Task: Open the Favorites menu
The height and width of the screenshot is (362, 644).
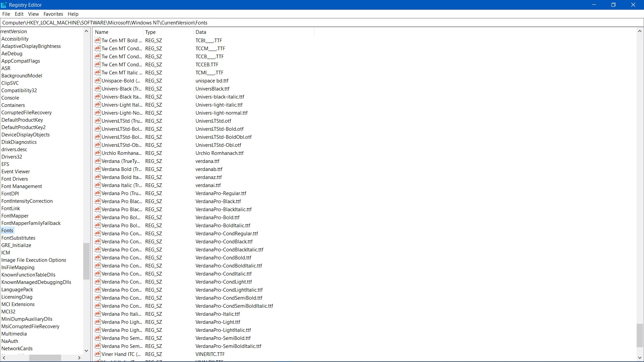Action: point(53,14)
